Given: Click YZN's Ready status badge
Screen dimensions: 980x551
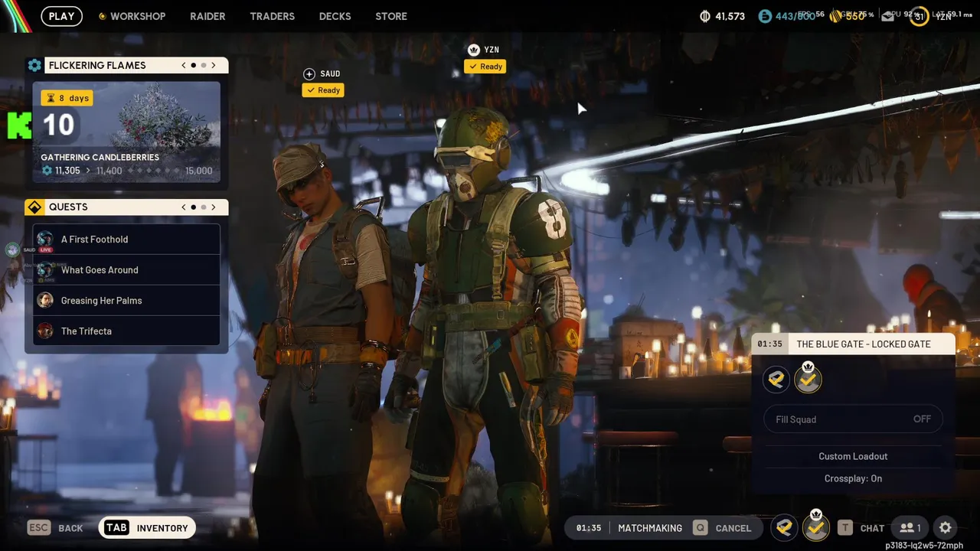Looking at the screenshot, I should coord(485,67).
